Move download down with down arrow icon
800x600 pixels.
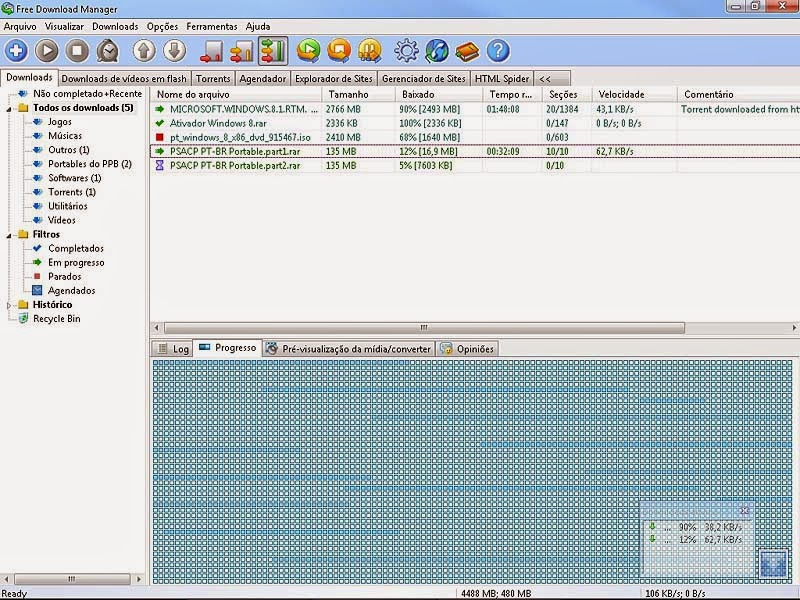(174, 51)
